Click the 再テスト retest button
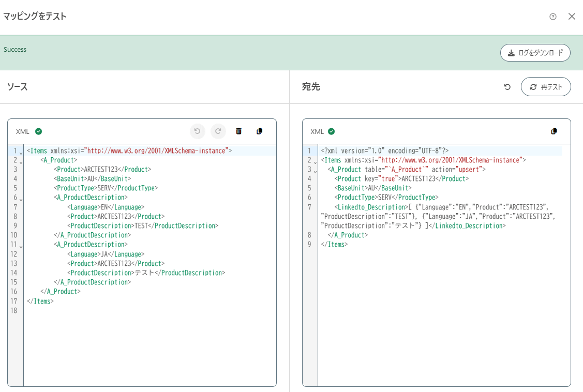The height and width of the screenshot is (392, 583). click(545, 86)
